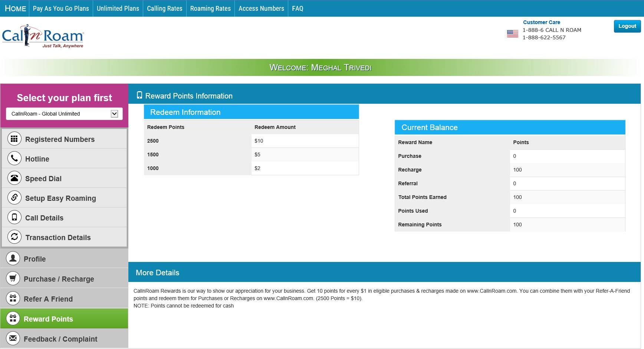This screenshot has width=644, height=349.
Task: Open the Call Details sidebar link
Action: 65,217
